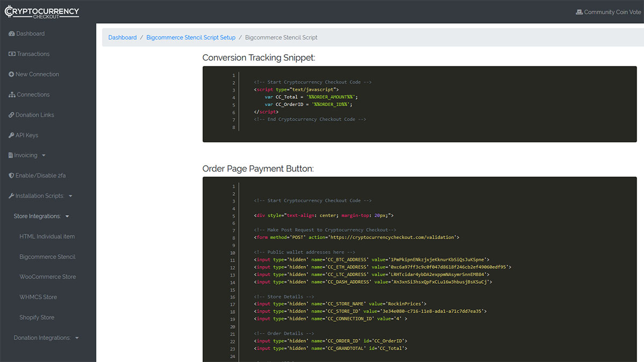Collapse the Installation Scripts dropdown arrow
The image size is (644, 362).
pos(70,196)
